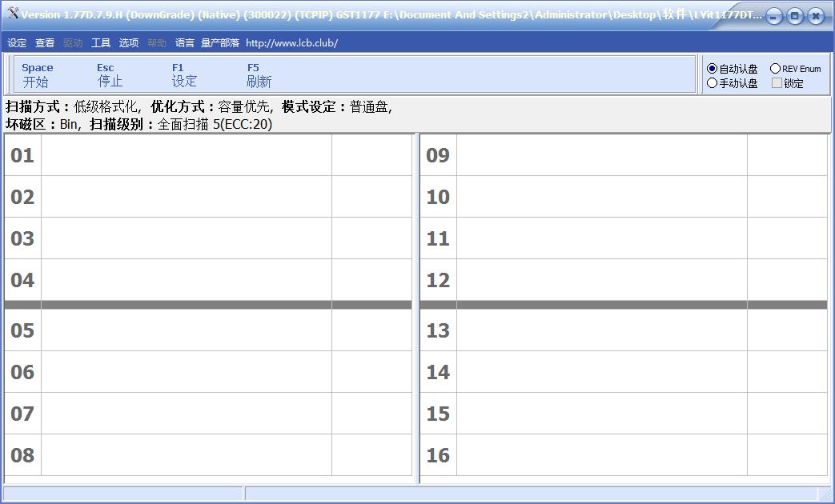
Task: Maximize the window
Action: tap(794, 17)
